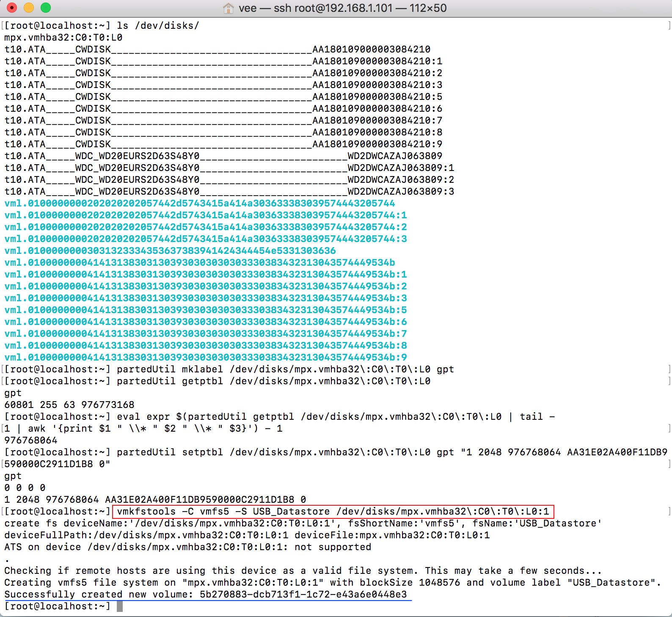Click the "ls /dev/disks/" command text
Viewport: 672px width, 617px height.
(x=158, y=26)
